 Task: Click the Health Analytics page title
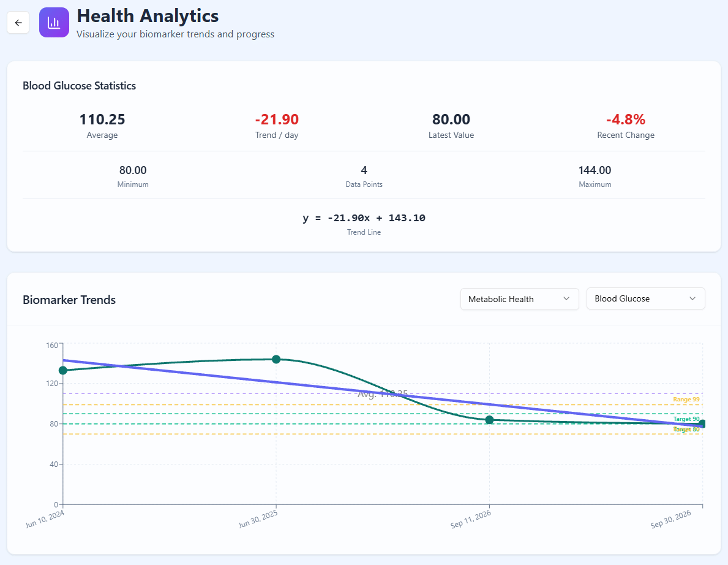point(148,16)
